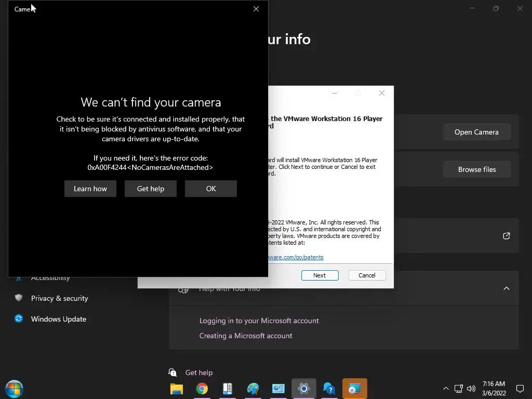532x399 pixels.
Task: Open clock and date flyout
Action: pyautogui.click(x=494, y=389)
